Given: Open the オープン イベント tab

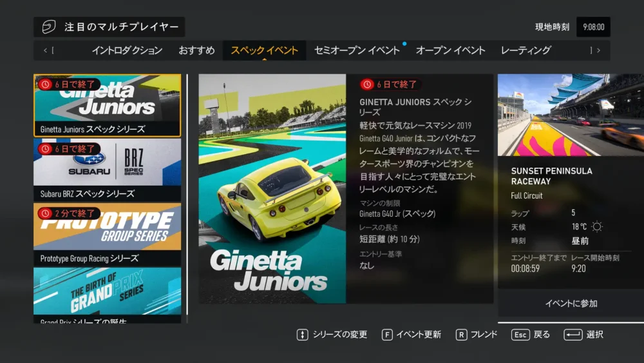Looking at the screenshot, I should (x=451, y=50).
